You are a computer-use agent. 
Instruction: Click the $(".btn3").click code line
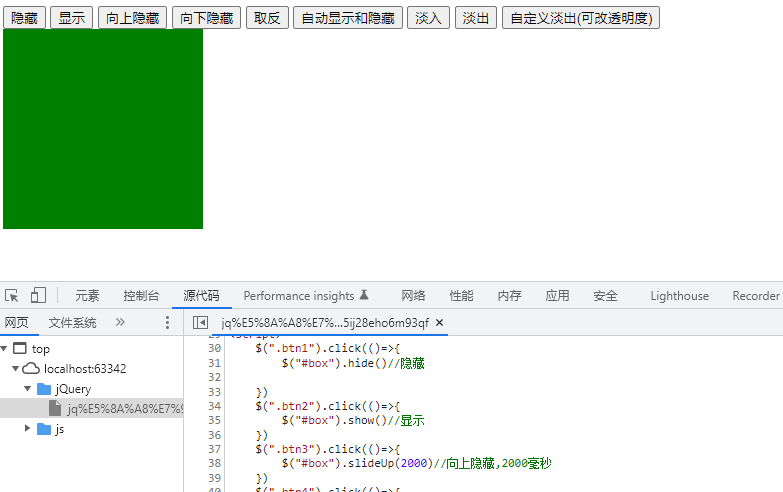pyautogui.click(x=328, y=449)
